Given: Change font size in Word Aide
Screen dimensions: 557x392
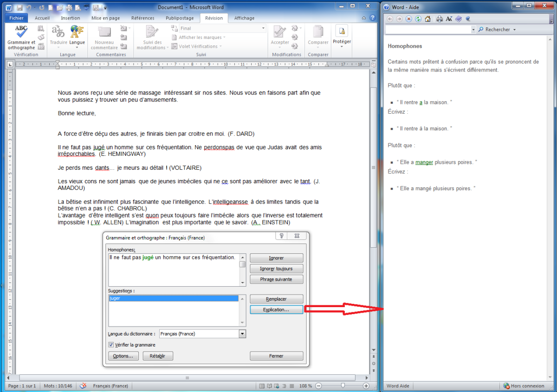Looking at the screenshot, I should [x=449, y=19].
